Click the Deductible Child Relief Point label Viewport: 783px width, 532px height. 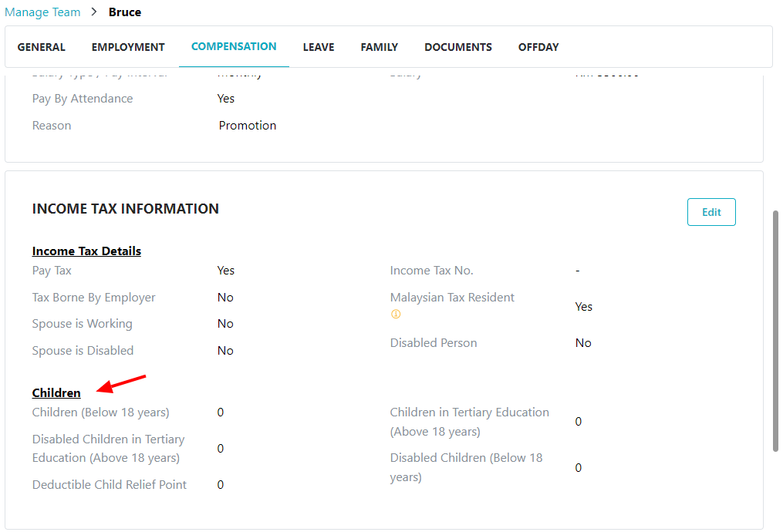click(x=110, y=485)
